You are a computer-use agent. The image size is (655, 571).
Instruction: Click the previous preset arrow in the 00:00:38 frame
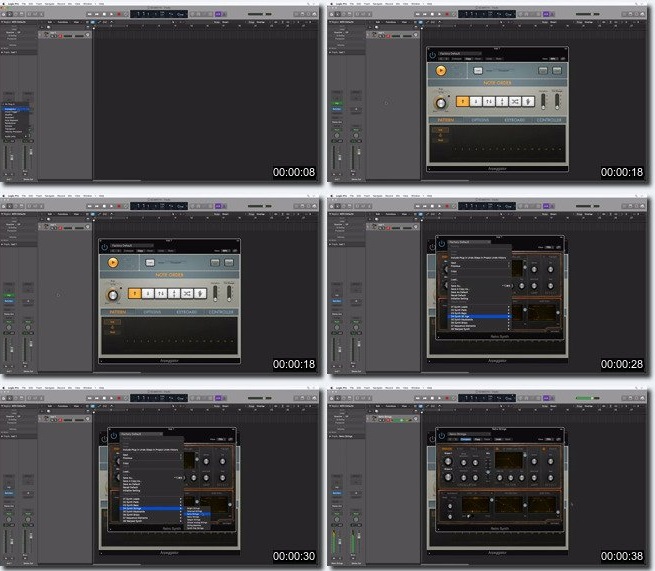450,439
